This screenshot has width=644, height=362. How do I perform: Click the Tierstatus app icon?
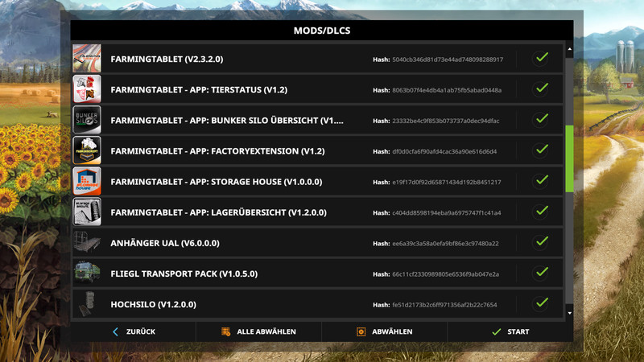[x=87, y=89]
